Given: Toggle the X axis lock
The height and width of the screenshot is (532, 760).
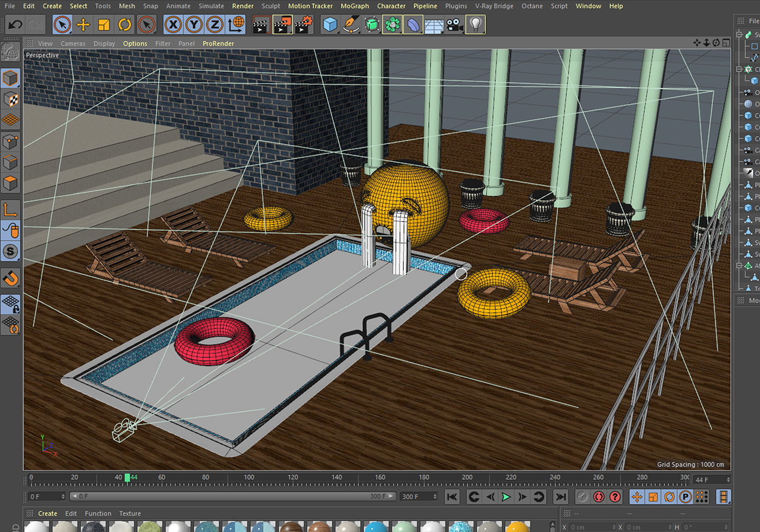Looking at the screenshot, I should pos(173,24).
